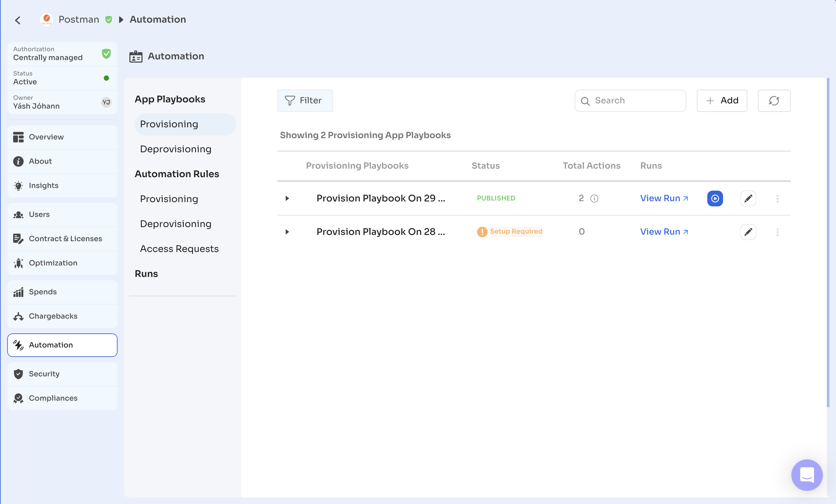
Task: Open the Runs section
Action: coord(146,274)
